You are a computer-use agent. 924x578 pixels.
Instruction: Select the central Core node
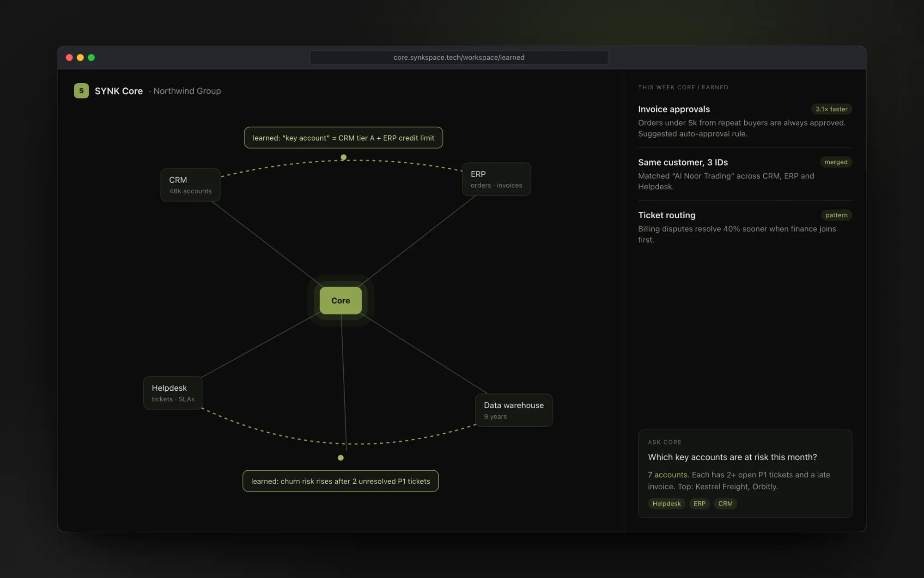(x=340, y=301)
